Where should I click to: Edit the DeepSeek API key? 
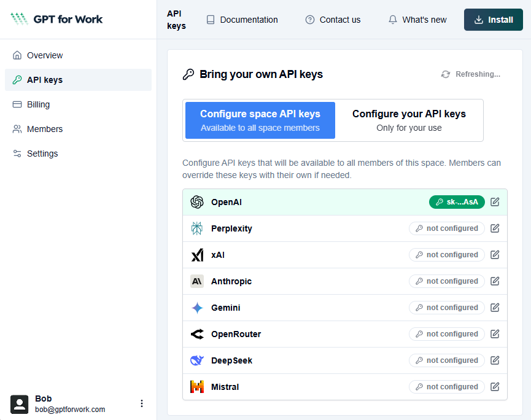495,360
